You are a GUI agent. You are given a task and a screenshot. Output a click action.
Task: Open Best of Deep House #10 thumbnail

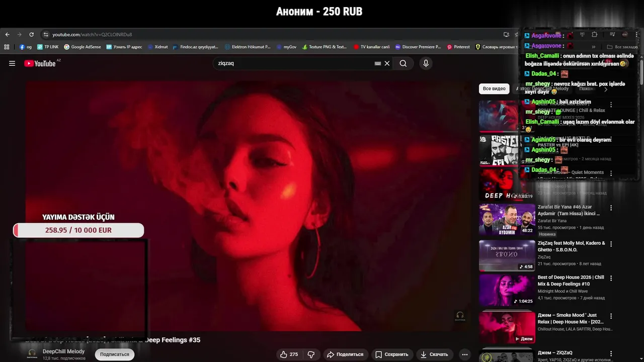507,290
